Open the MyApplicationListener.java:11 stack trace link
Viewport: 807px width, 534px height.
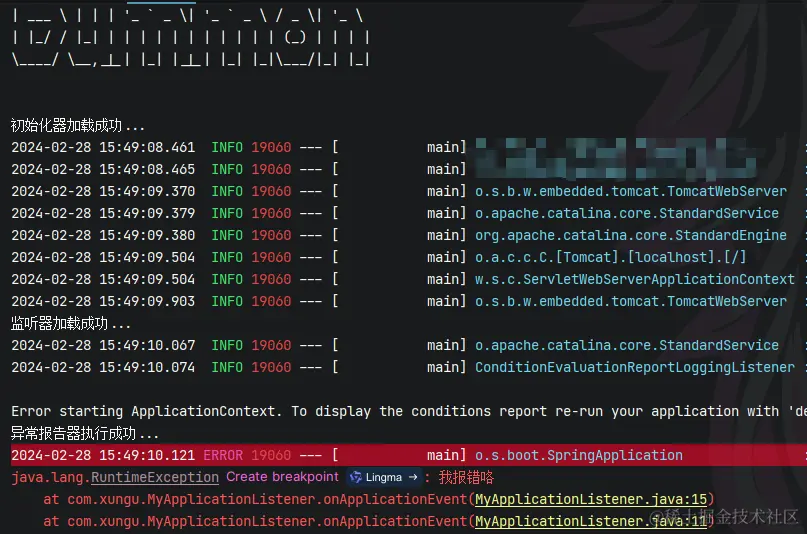[x=591, y=521]
